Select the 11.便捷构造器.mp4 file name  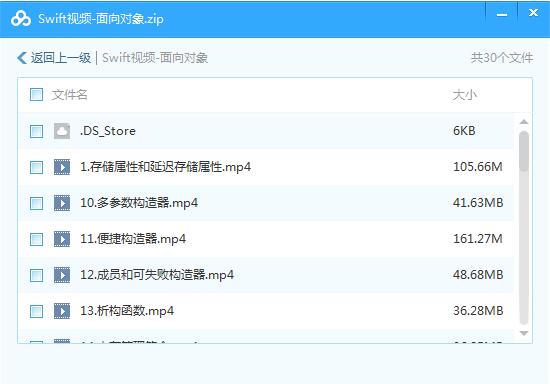click(x=133, y=239)
